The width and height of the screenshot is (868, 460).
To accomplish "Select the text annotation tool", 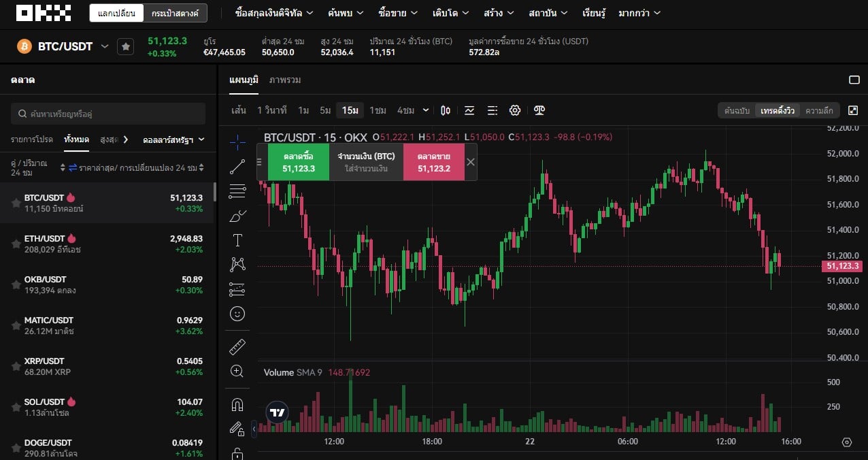I will (x=237, y=240).
